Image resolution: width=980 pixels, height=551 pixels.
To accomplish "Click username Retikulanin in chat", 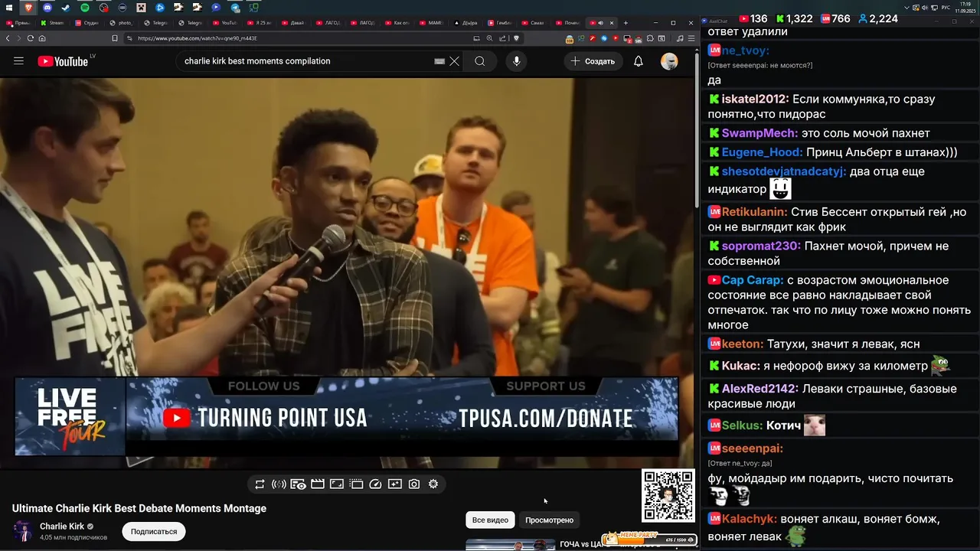I will pyautogui.click(x=753, y=212).
